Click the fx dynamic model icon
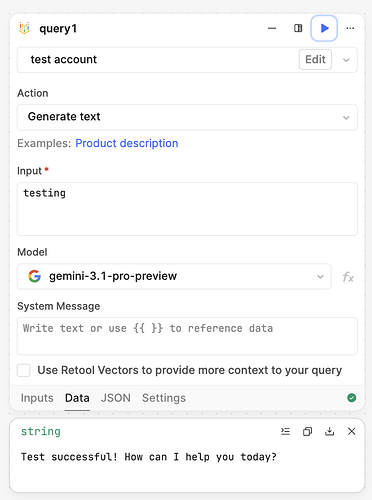Image resolution: width=372 pixels, height=500 pixels. 348,277
